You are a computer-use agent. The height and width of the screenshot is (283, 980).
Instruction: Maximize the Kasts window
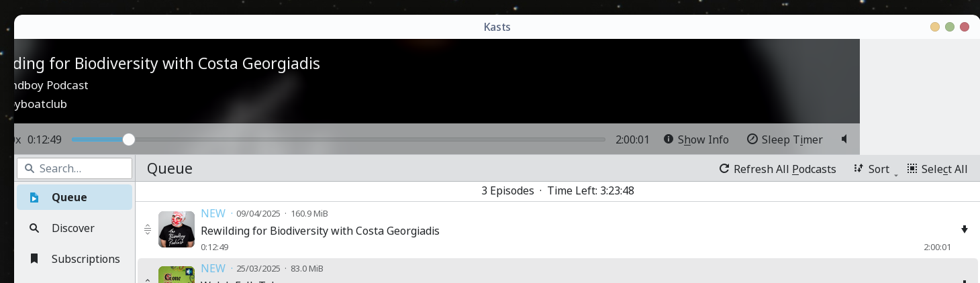point(950,27)
